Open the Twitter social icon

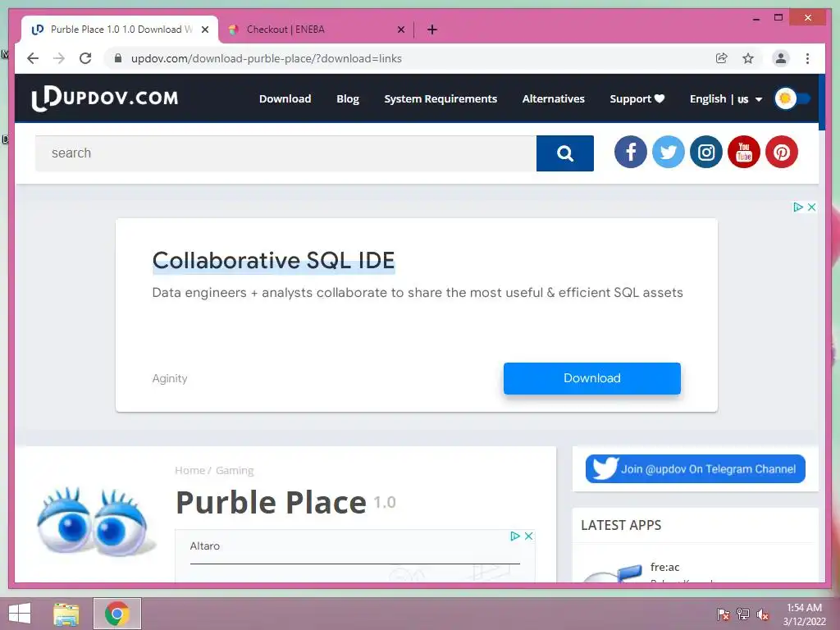click(668, 152)
